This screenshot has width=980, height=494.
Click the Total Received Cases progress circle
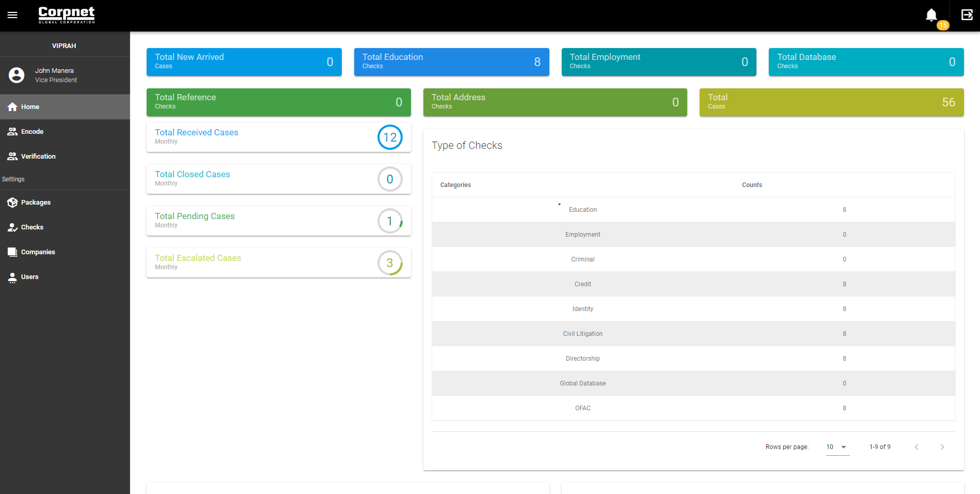coord(390,137)
